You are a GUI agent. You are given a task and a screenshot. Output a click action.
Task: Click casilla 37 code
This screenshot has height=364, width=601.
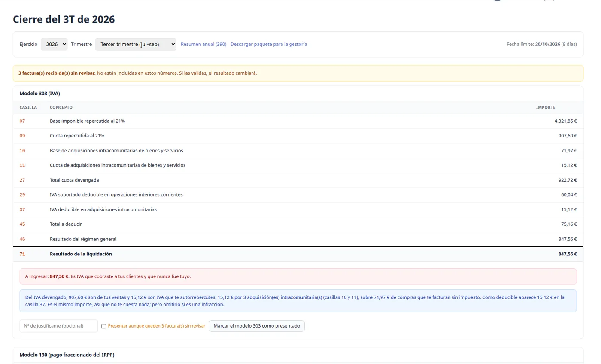pyautogui.click(x=22, y=209)
